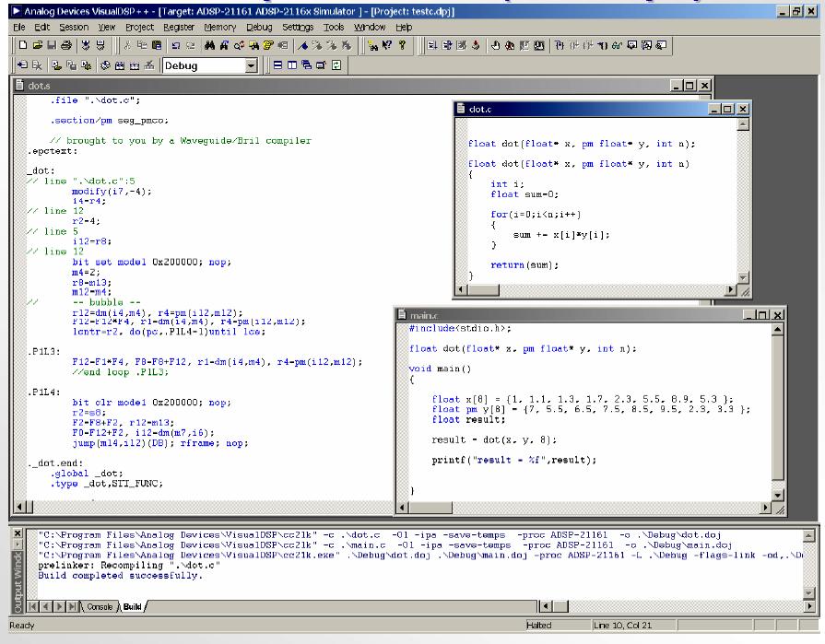The height and width of the screenshot is (644, 825).
Task: Click the Undo arrow icon
Action: tap(176, 45)
